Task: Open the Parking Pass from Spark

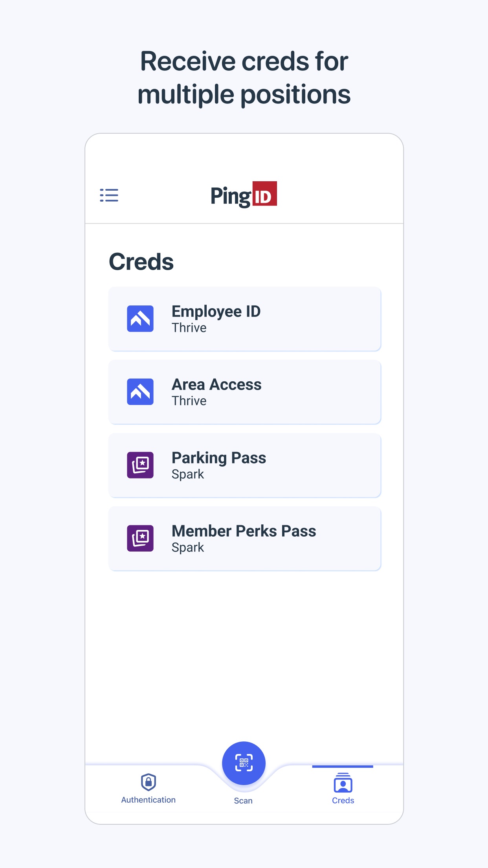Action: pyautogui.click(x=244, y=465)
